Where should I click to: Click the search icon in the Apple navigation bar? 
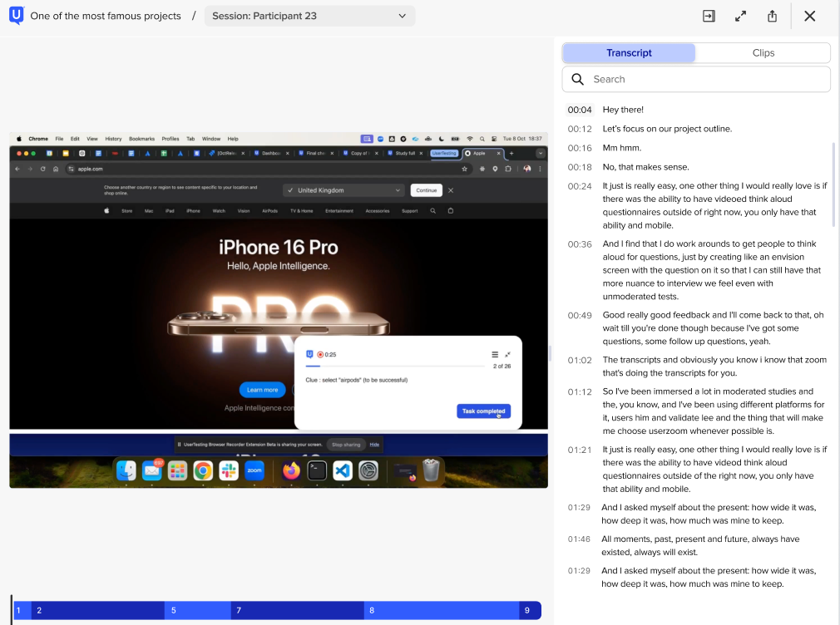tap(432, 211)
